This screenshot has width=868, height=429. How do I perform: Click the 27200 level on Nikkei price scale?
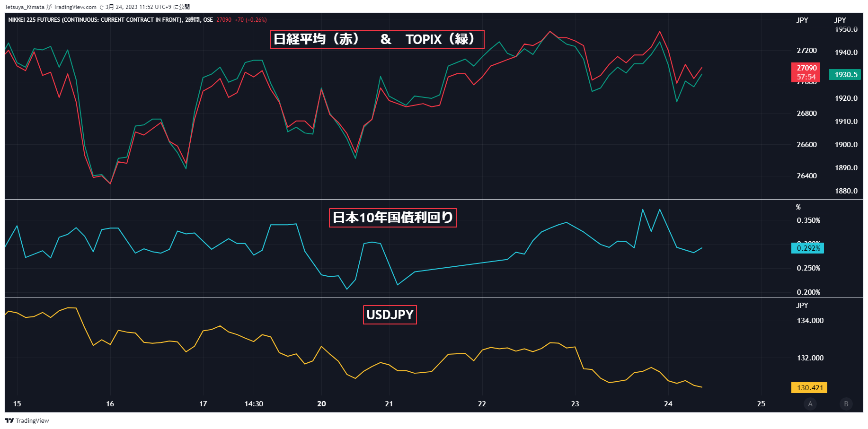point(807,51)
